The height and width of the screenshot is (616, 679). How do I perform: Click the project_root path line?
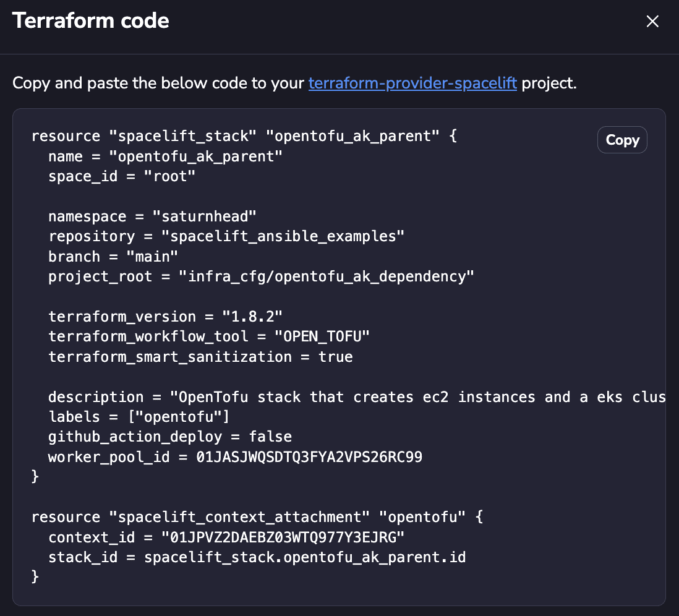coord(261,276)
